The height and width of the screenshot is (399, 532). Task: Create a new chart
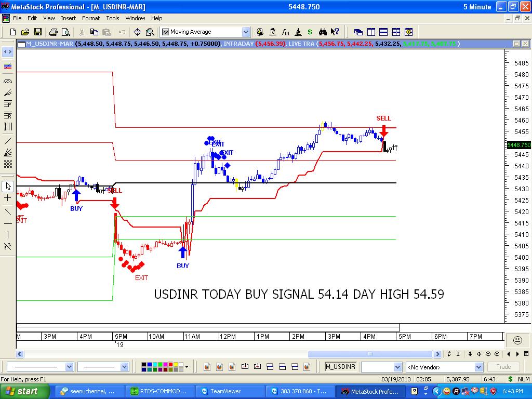point(12,32)
